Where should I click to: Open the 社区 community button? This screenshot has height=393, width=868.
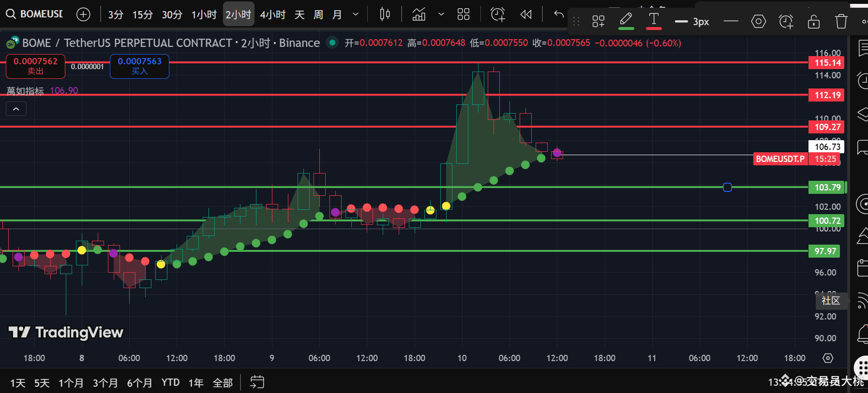831,301
